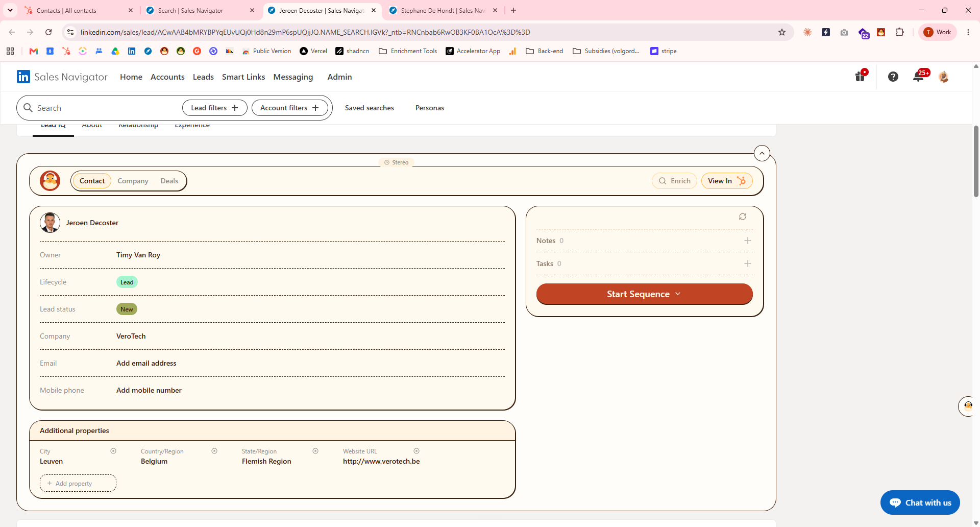Go back to the previous page
The image size is (980, 527).
pos(12,32)
